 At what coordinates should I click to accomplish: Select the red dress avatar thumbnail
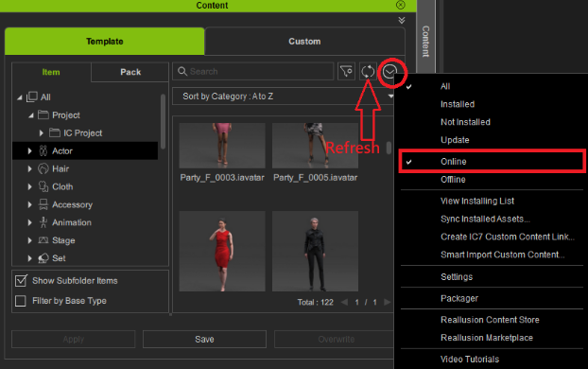(222, 251)
